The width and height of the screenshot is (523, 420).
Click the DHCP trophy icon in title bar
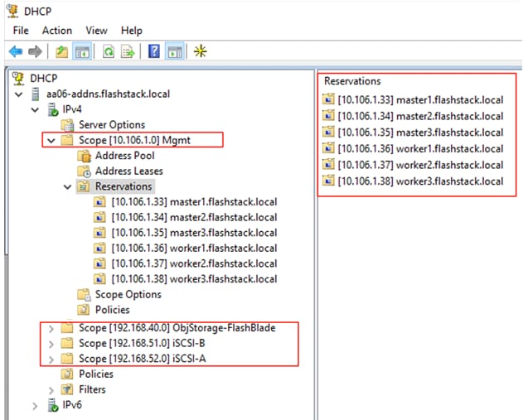pos(13,11)
